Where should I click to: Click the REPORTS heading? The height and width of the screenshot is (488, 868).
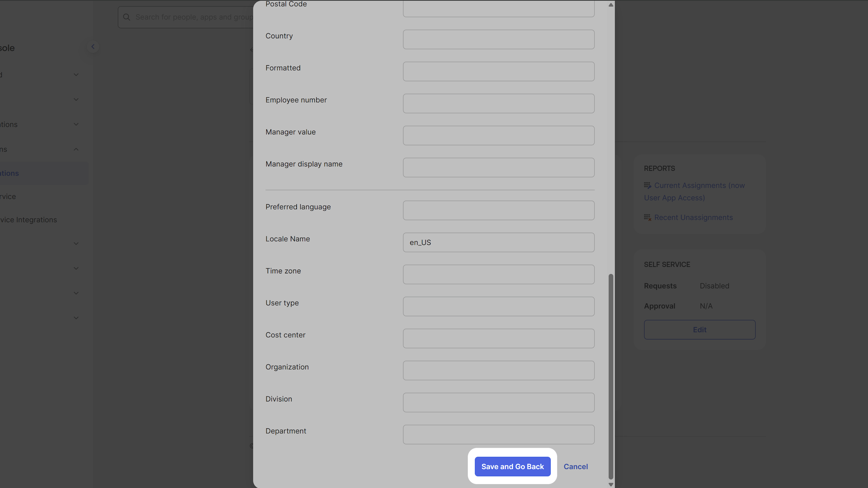tap(659, 168)
